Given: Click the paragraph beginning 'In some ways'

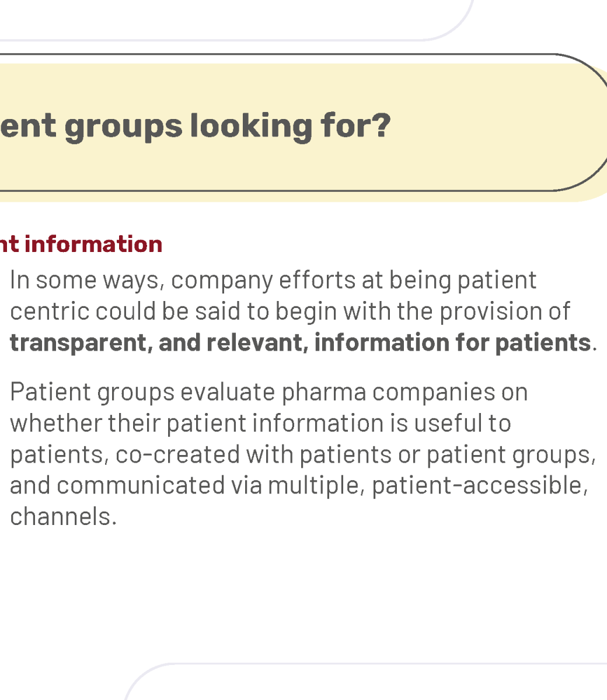Looking at the screenshot, I should [303, 311].
